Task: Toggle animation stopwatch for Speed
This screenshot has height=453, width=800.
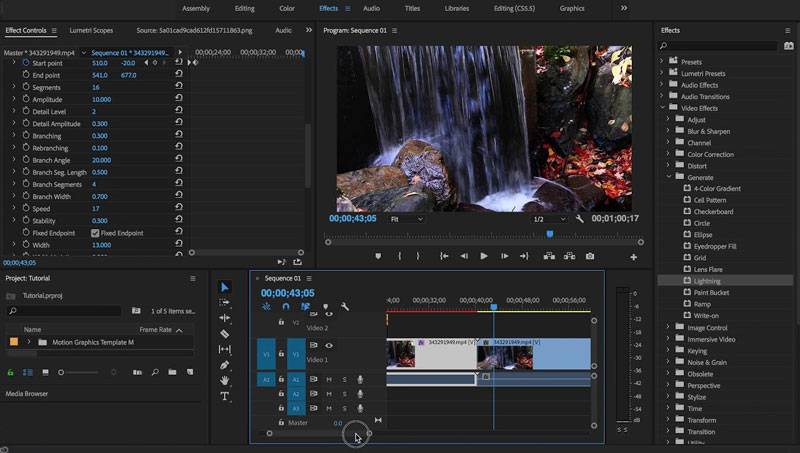Action: click(x=26, y=209)
